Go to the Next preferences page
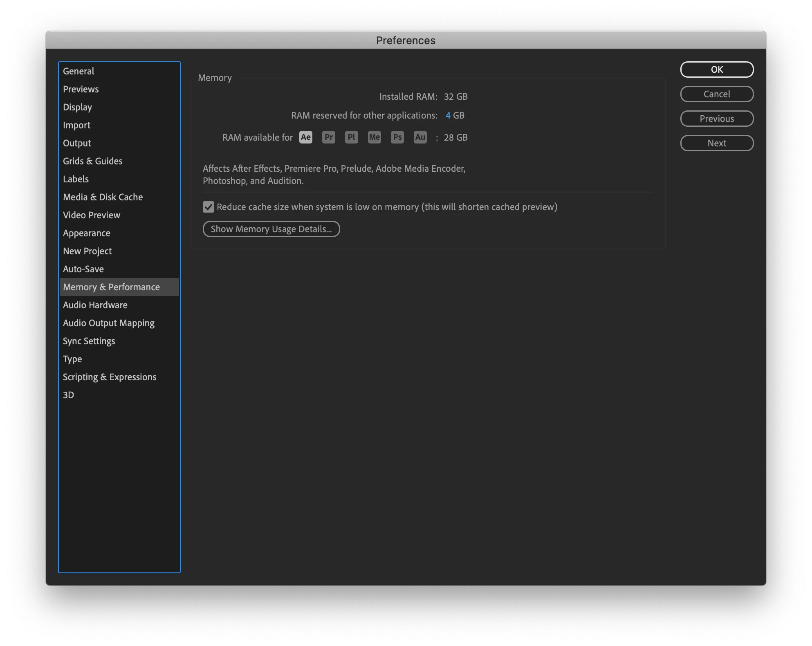This screenshot has width=812, height=646. [x=716, y=143]
